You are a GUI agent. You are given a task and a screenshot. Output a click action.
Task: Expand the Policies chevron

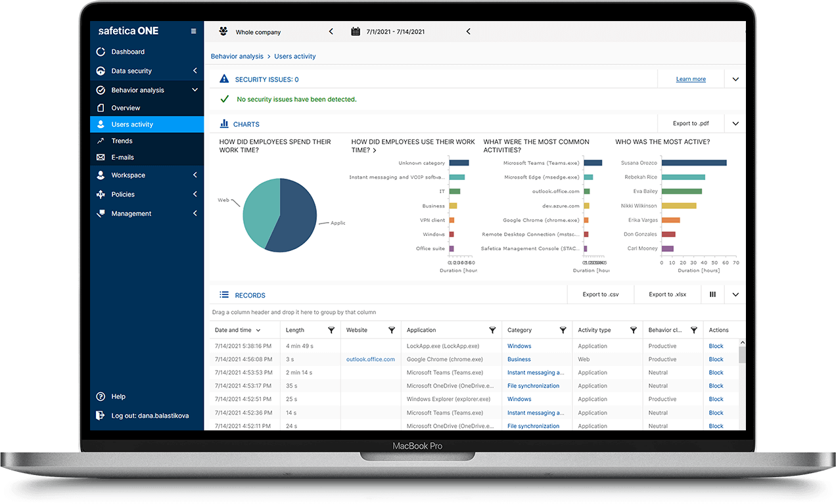tap(195, 194)
